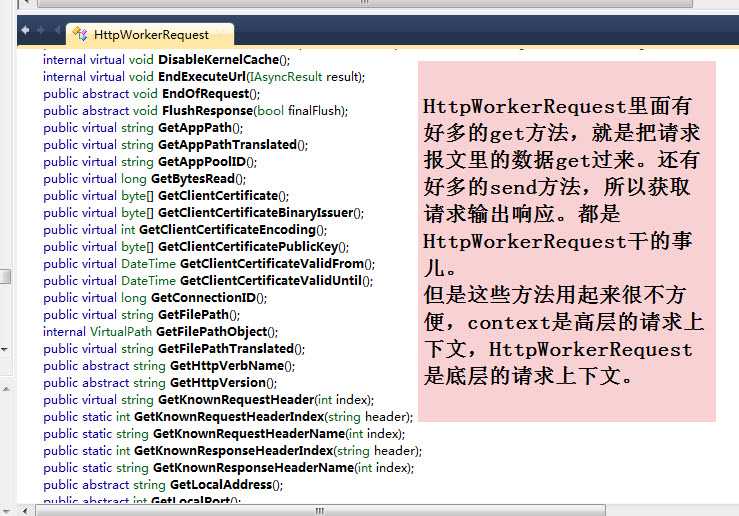This screenshot has width=739, height=516.
Task: Click the forward navigation arrow
Action: tap(41, 30)
